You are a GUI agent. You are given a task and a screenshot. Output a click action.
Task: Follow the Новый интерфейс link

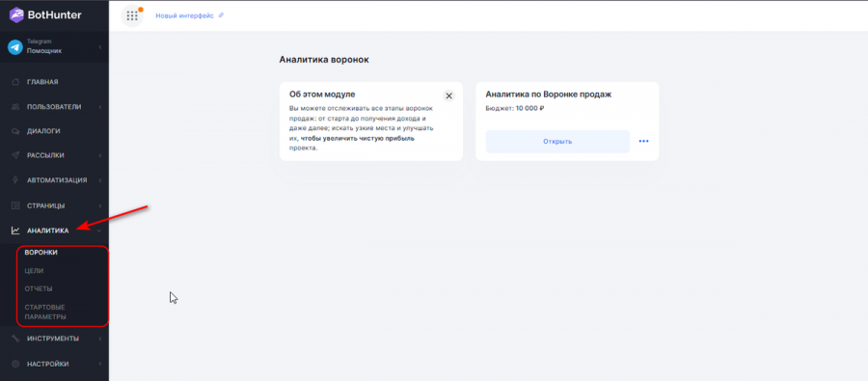tap(184, 15)
